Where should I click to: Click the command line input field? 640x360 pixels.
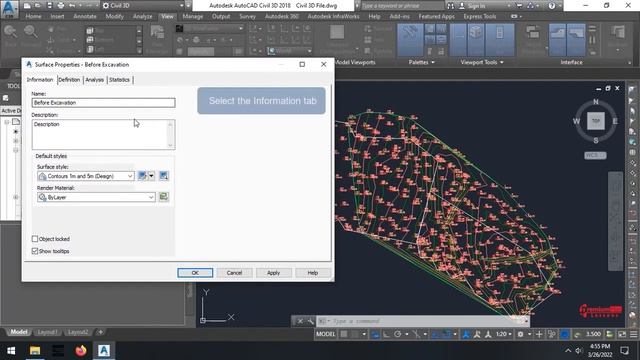pyautogui.click(x=422, y=321)
